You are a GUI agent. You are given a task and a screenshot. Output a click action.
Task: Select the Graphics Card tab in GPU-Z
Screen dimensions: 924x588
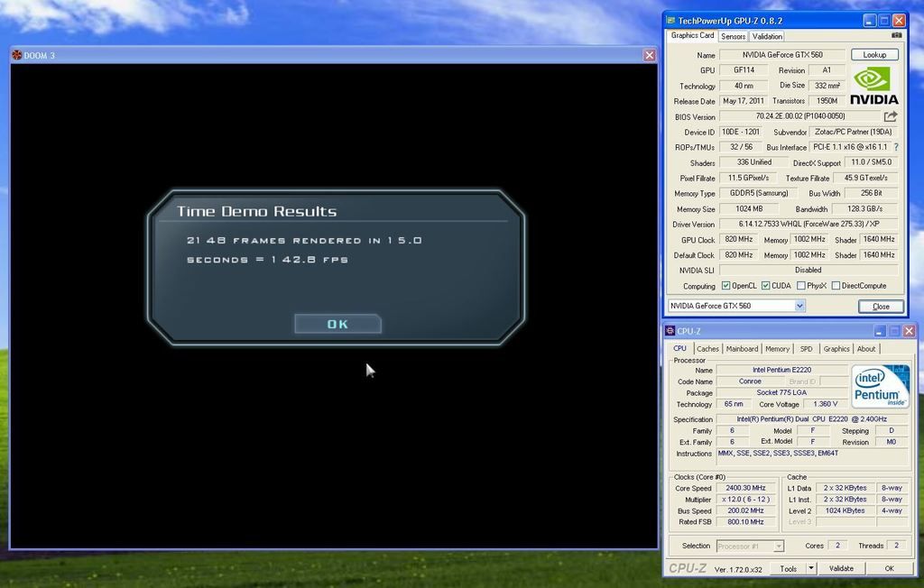(x=692, y=35)
